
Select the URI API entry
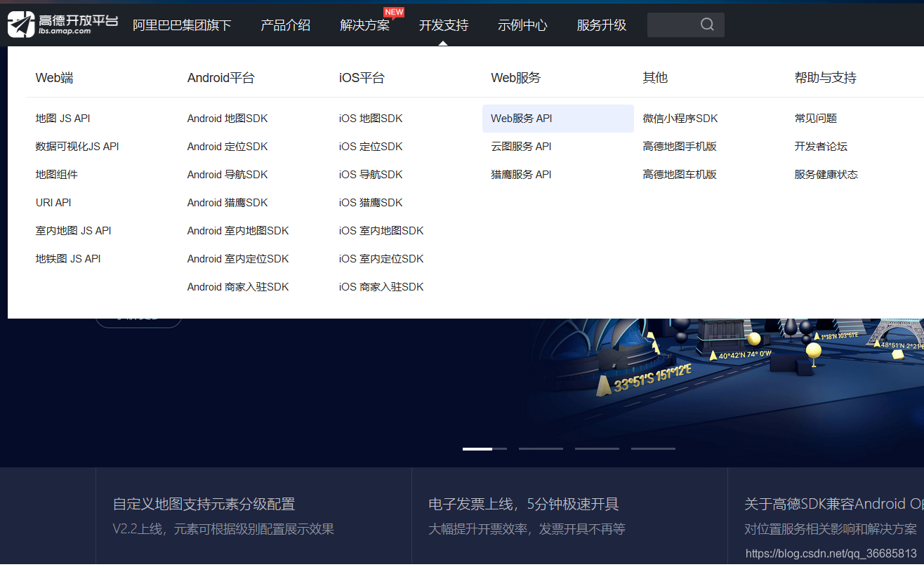pyautogui.click(x=53, y=203)
